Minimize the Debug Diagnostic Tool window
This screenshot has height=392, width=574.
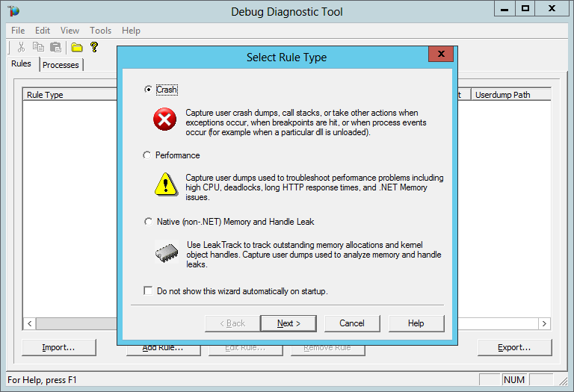tap(504, 9)
